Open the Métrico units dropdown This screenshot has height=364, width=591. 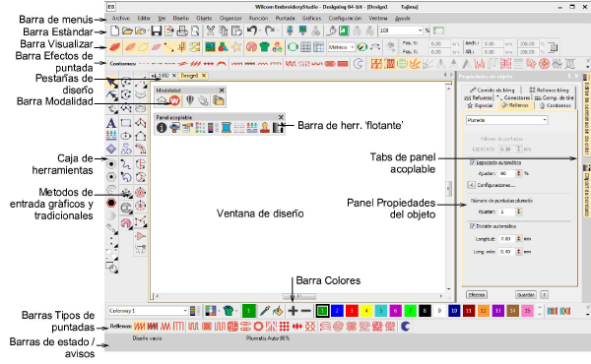(353, 47)
